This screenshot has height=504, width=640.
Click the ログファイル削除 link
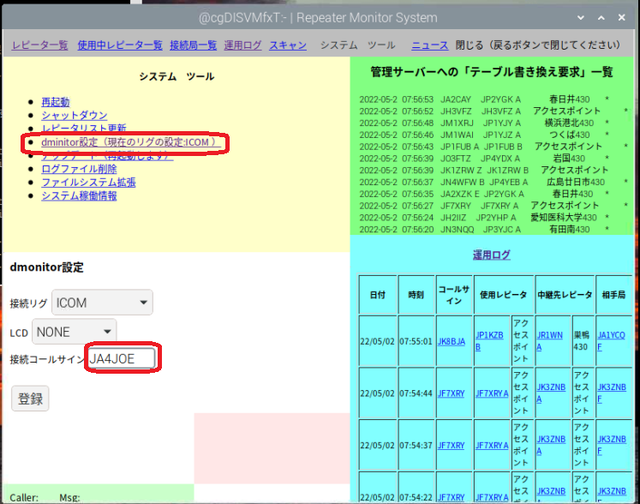[79, 169]
